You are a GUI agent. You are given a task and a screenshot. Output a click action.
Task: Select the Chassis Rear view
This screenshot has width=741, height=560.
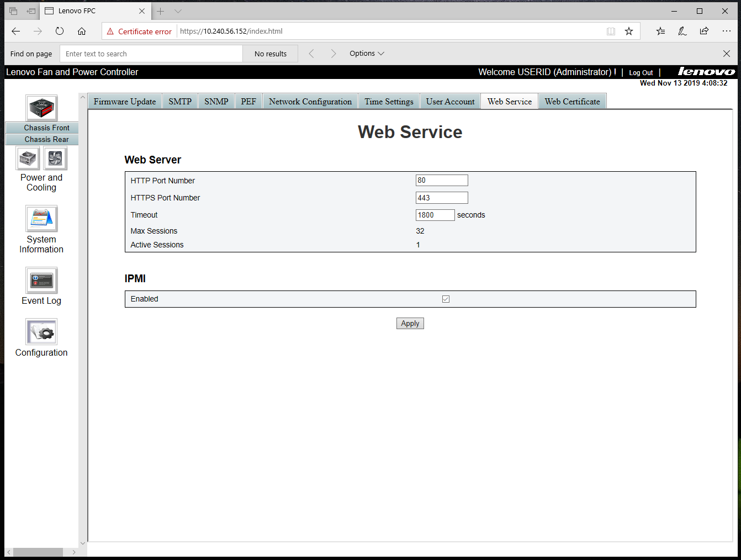pos(46,140)
